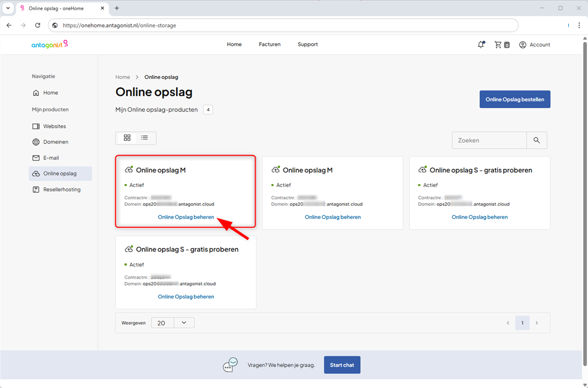The image size is (588, 388).
Task: Go to previous page arrow
Action: pyautogui.click(x=508, y=323)
